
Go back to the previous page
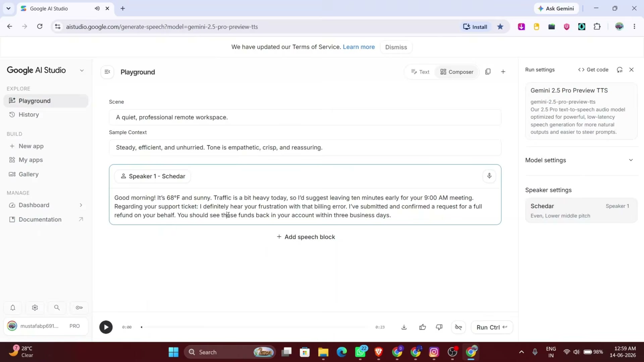pyautogui.click(x=10, y=26)
